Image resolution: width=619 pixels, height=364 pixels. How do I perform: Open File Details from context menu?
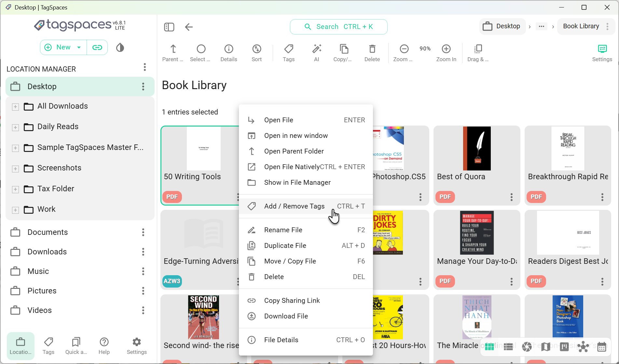306,340
